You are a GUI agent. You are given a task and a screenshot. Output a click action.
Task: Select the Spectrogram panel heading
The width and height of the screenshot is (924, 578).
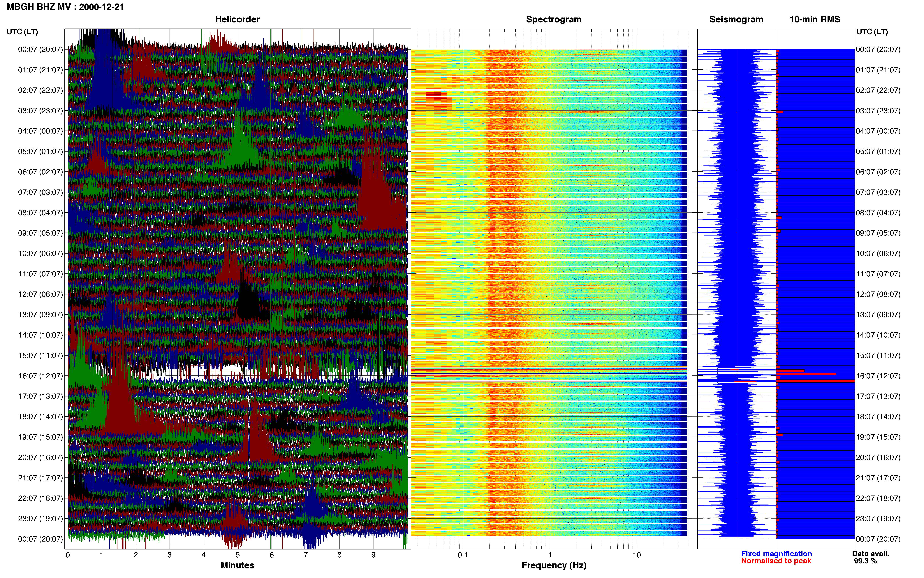pos(554,19)
